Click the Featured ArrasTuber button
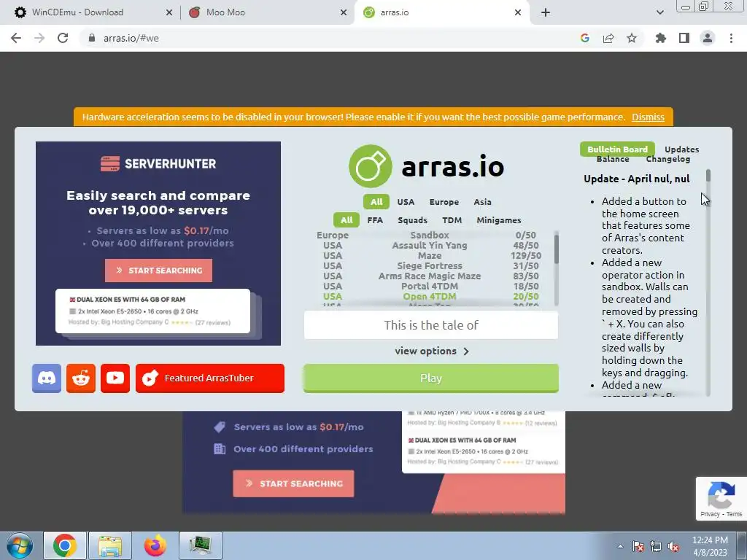Screen dimensions: 747x560 pyautogui.click(x=210, y=378)
